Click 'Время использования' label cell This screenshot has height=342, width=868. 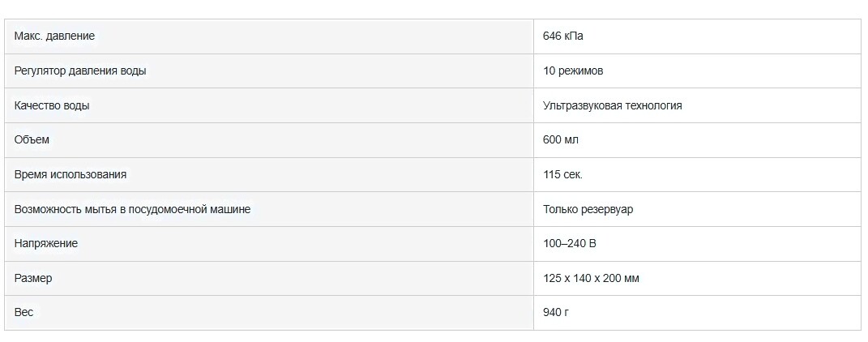point(269,175)
